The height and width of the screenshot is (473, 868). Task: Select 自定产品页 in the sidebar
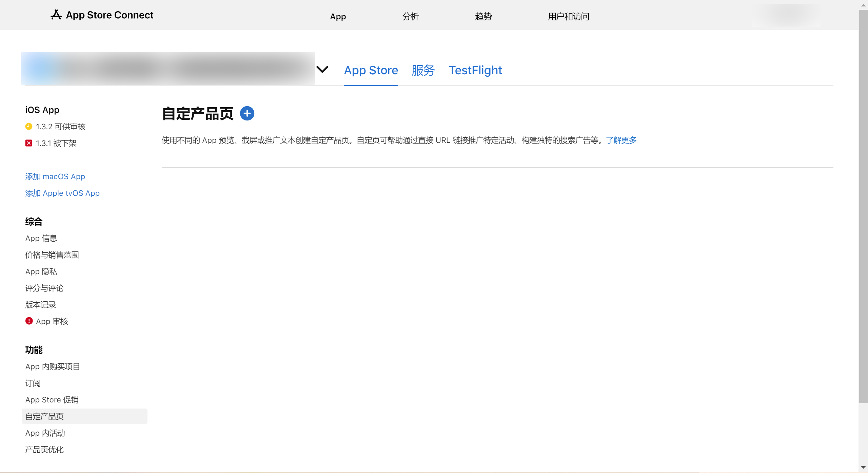pyautogui.click(x=84, y=416)
